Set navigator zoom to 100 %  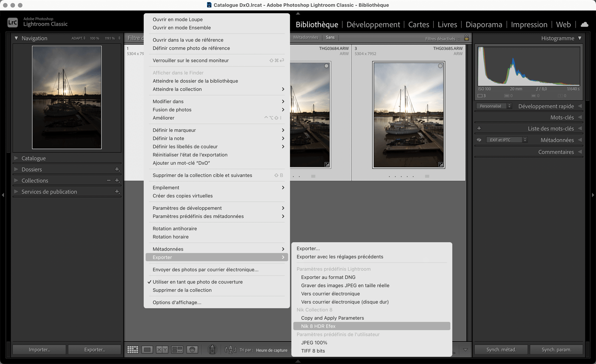click(x=94, y=38)
